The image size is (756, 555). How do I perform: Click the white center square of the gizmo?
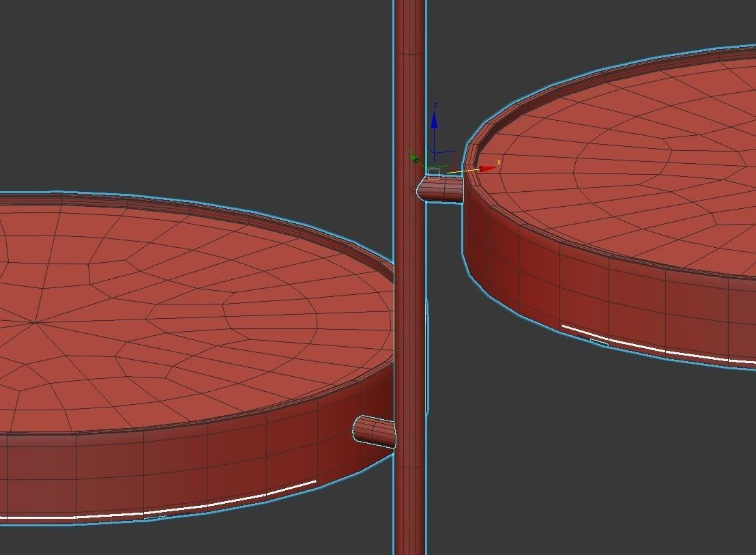click(x=434, y=174)
